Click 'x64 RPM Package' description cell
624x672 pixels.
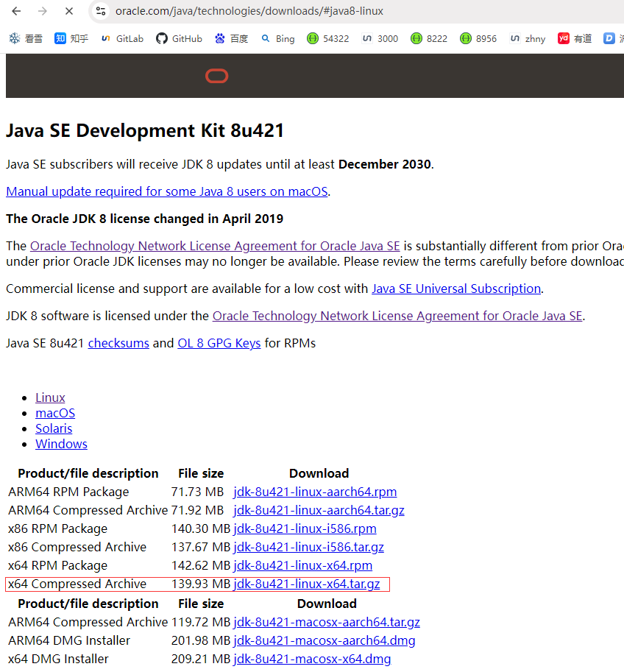tap(58, 566)
